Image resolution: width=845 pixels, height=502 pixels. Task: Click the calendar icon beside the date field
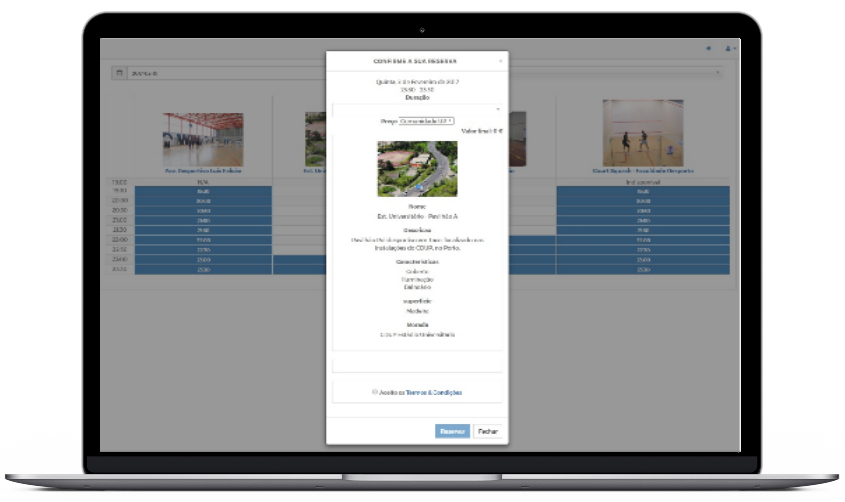[x=119, y=73]
